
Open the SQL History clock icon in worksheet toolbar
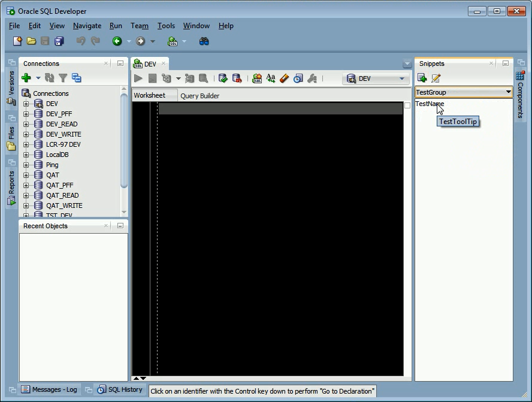298,78
